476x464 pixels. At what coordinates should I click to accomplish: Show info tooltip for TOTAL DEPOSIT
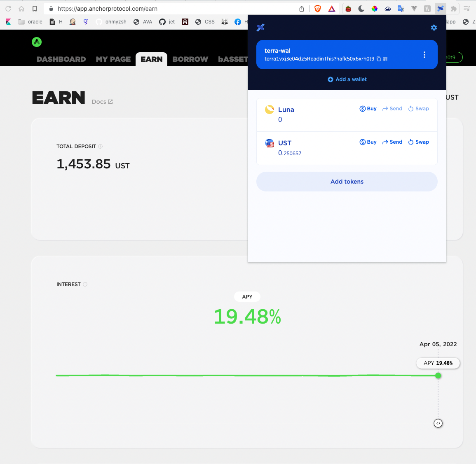(x=101, y=146)
